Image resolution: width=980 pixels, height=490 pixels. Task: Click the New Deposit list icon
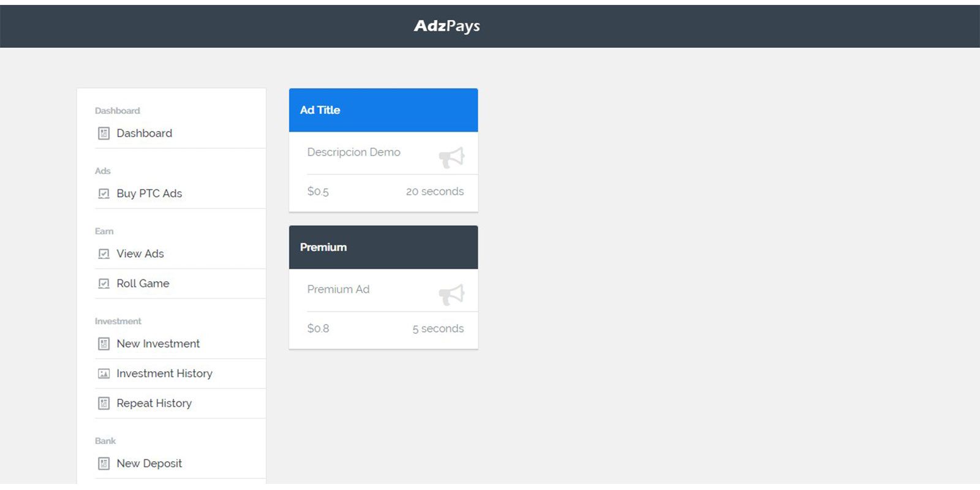click(x=104, y=464)
